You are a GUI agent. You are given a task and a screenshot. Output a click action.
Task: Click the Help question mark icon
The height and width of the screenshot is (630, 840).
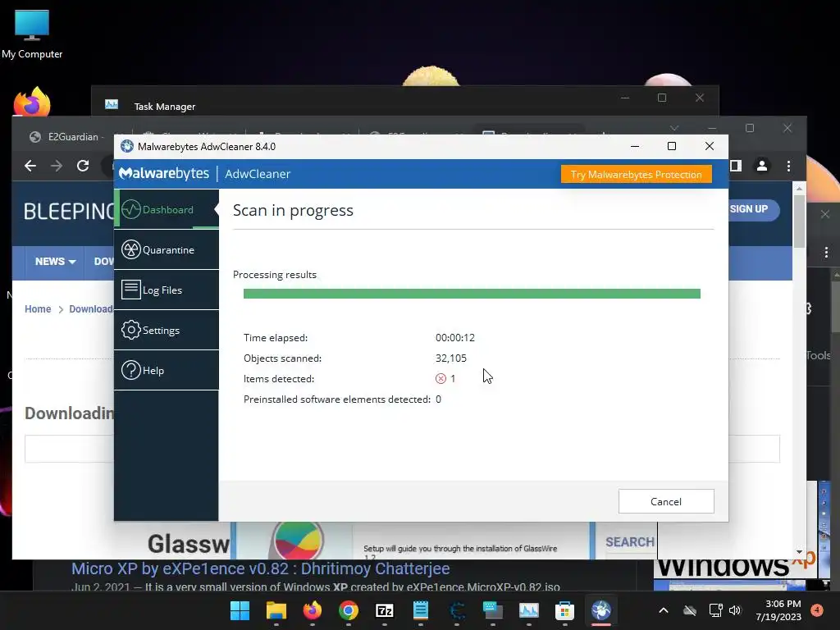(130, 370)
